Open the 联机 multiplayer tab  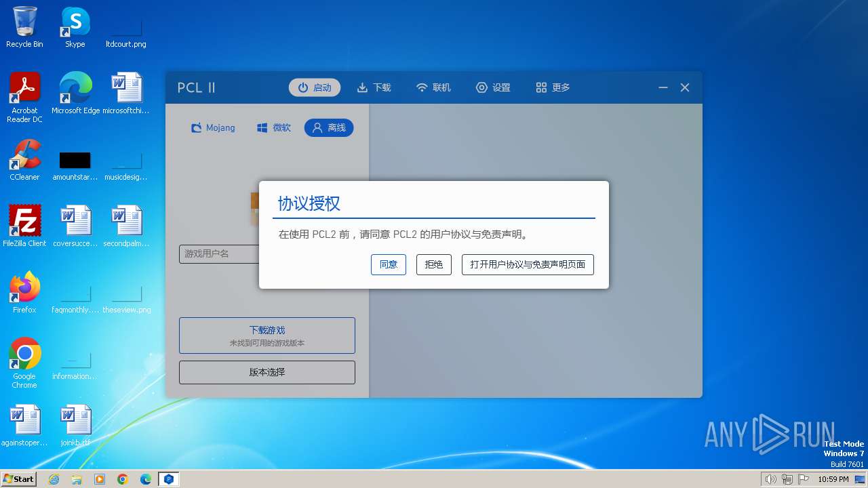[x=434, y=87]
